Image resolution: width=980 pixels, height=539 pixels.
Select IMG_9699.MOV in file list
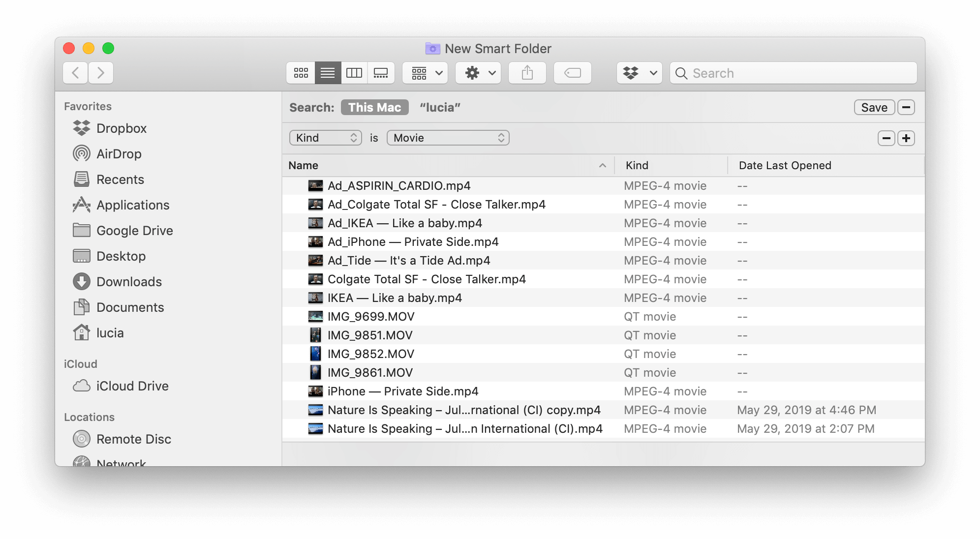tap(370, 317)
